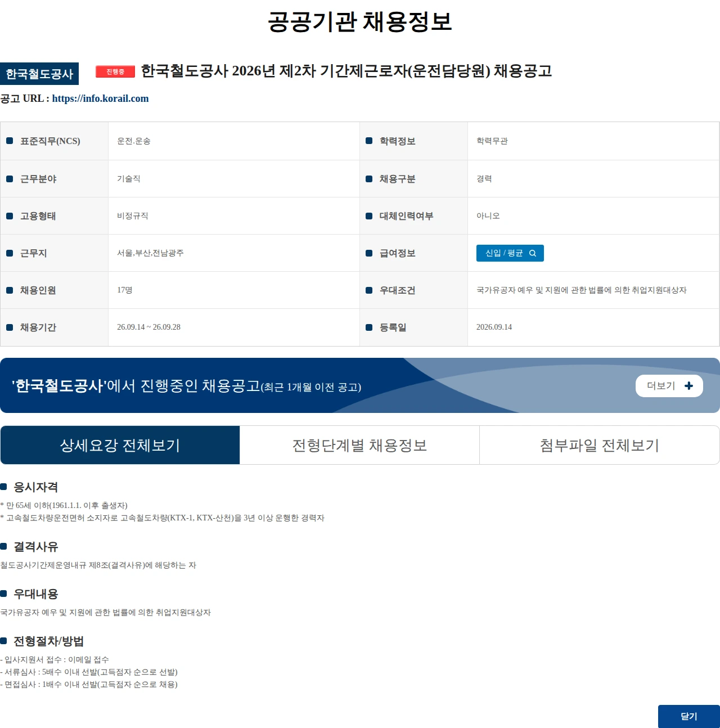Image resolution: width=720 pixels, height=728 pixels.
Task: Click the 학력무관 value
Action: [492, 141]
